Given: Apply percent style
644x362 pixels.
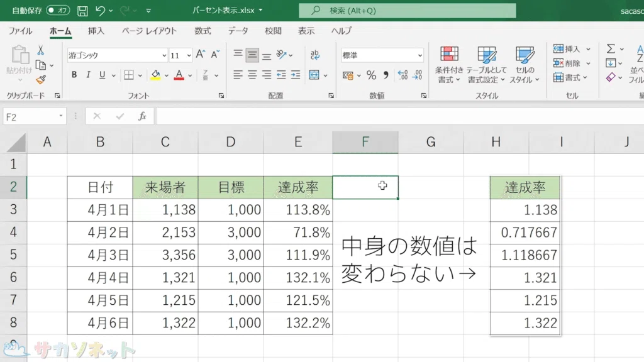Looking at the screenshot, I should pyautogui.click(x=371, y=75).
